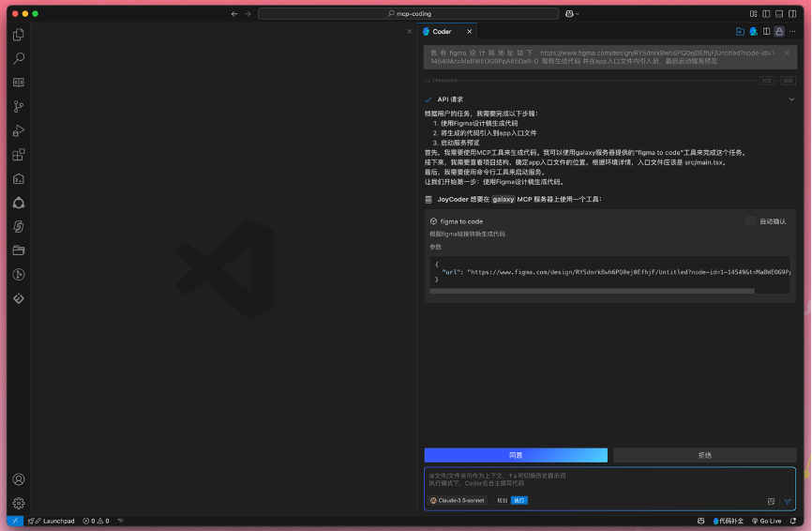This screenshot has width=812, height=531.
Task: Click the horizontal scrollbar under url parameter
Action: coord(592,291)
